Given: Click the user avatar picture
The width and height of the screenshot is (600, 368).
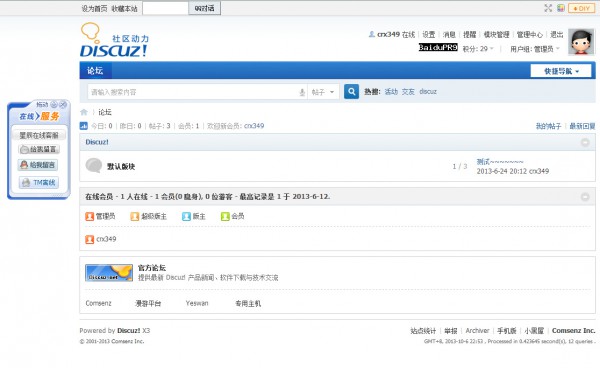Looking at the screenshot, I should point(581,42).
